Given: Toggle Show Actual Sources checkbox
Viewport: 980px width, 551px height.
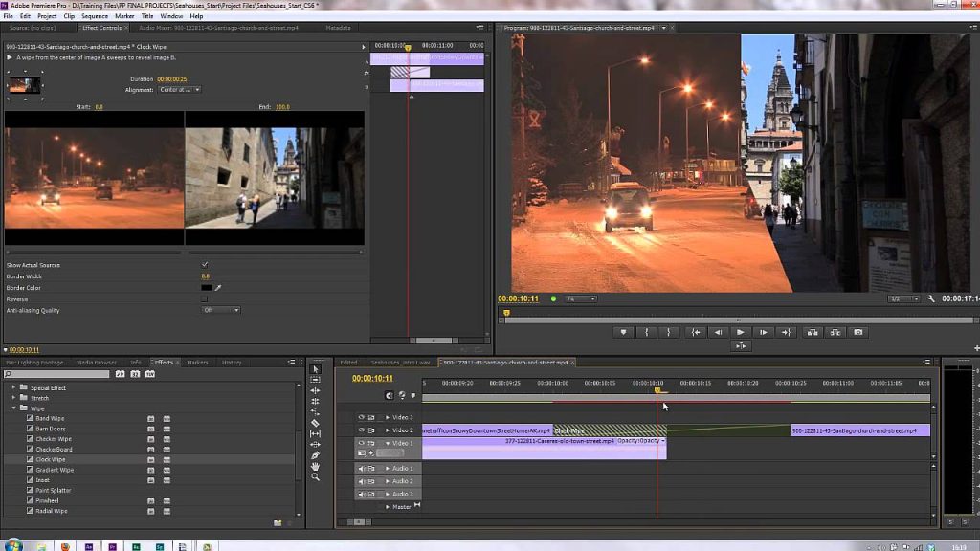Looking at the screenshot, I should [205, 264].
